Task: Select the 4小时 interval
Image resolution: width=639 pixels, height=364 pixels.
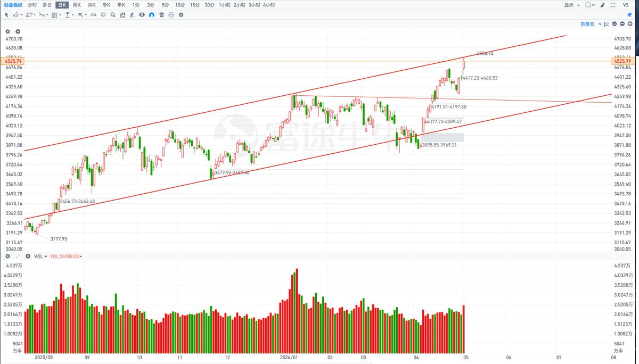Action: point(269,5)
